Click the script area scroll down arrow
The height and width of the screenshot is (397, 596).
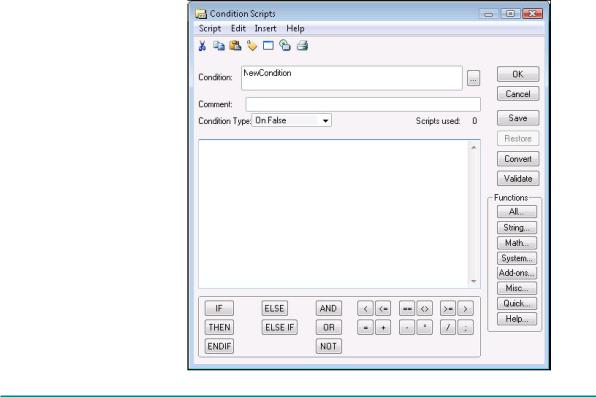point(474,281)
